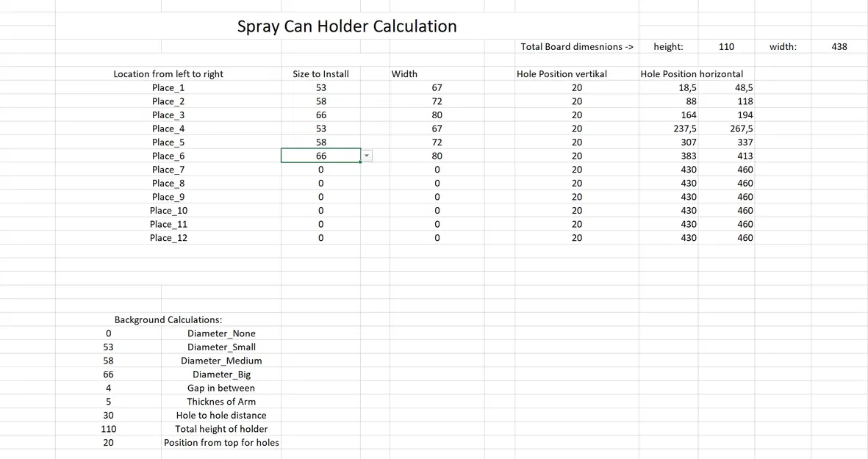This screenshot has height=459, width=868.
Task: Open the dropdown arrow beside Place_6 size
Action: 367,156
